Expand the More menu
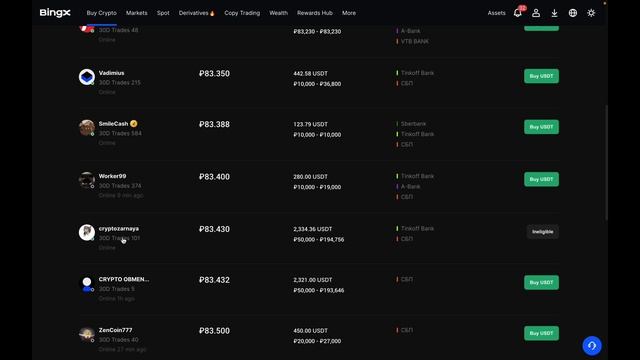The height and width of the screenshot is (360, 640). [349, 13]
